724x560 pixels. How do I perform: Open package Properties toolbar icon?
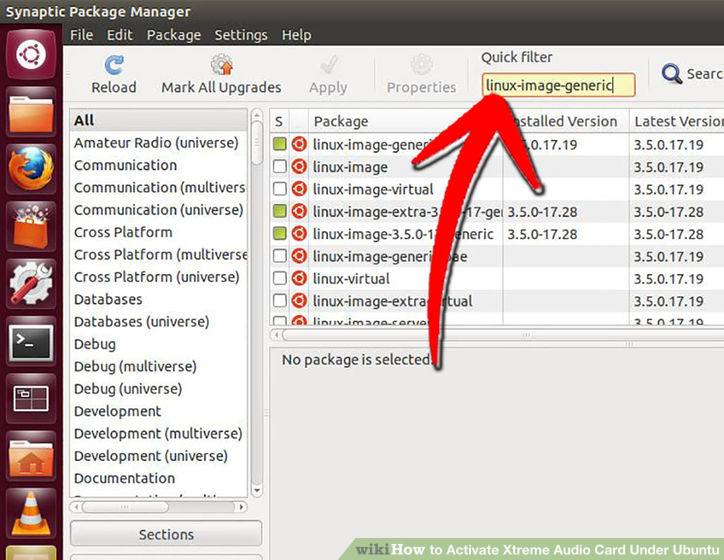pos(422,65)
